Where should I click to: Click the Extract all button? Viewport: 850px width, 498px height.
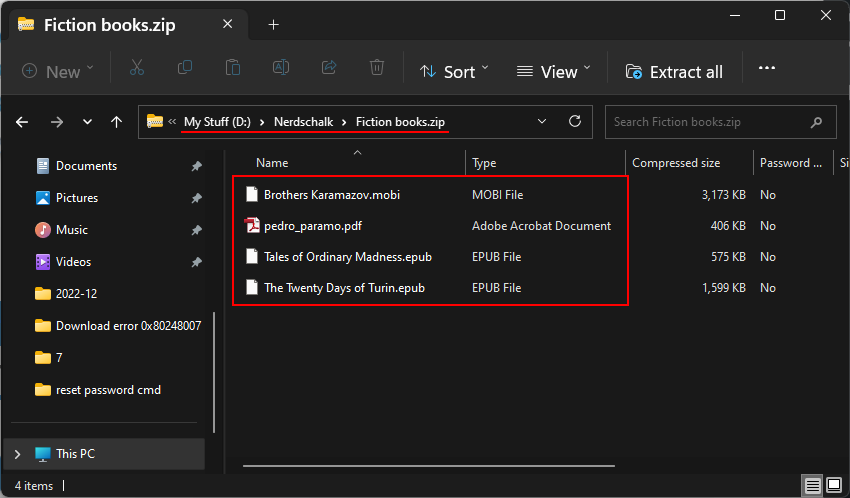coord(674,71)
